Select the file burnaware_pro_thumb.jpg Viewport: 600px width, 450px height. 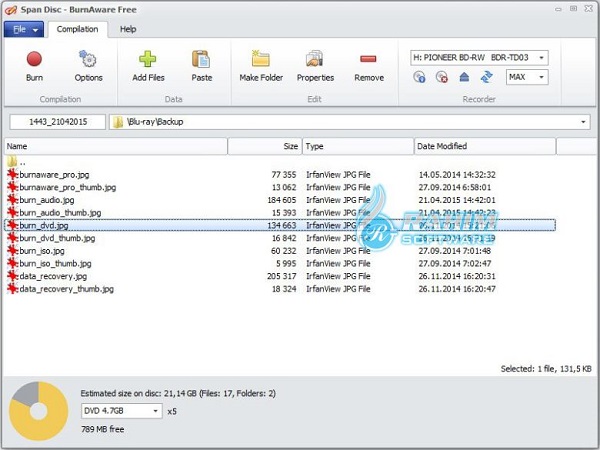pos(67,188)
